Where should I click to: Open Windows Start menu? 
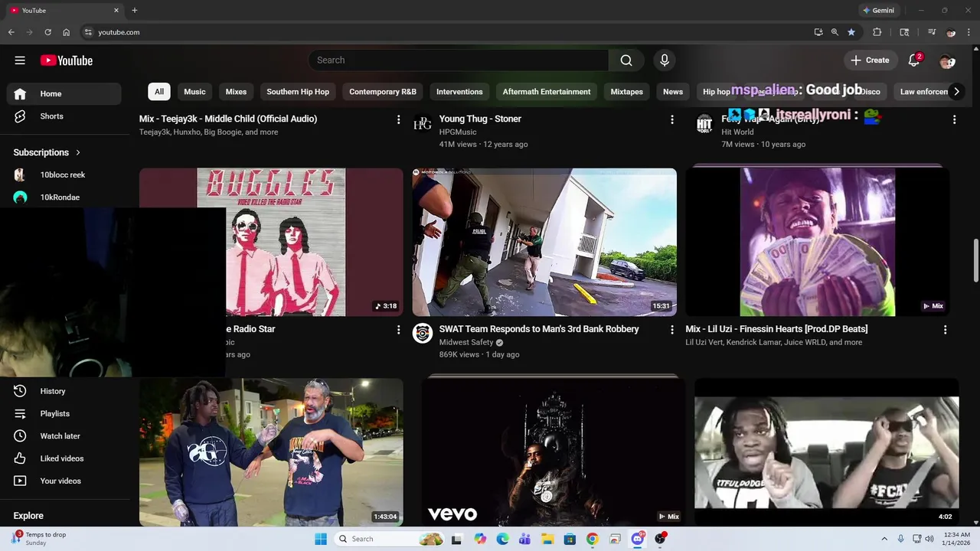[x=321, y=539]
